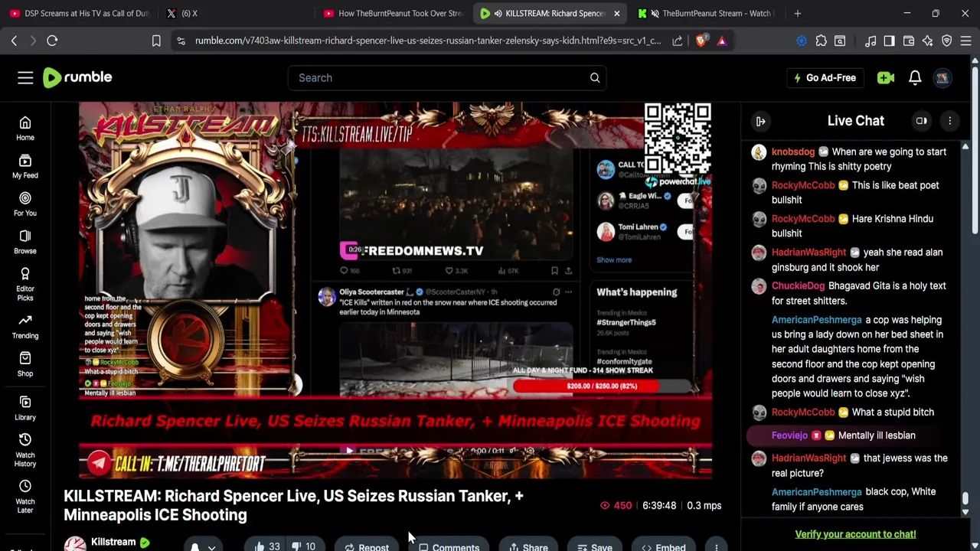Click the Repost button
Viewport: 980px width, 551px height.
(367, 546)
